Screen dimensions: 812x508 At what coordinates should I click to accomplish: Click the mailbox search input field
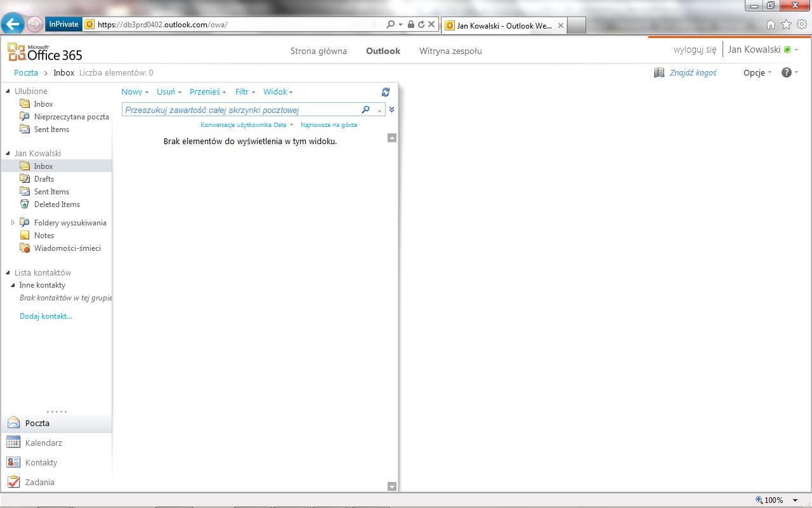click(x=241, y=110)
